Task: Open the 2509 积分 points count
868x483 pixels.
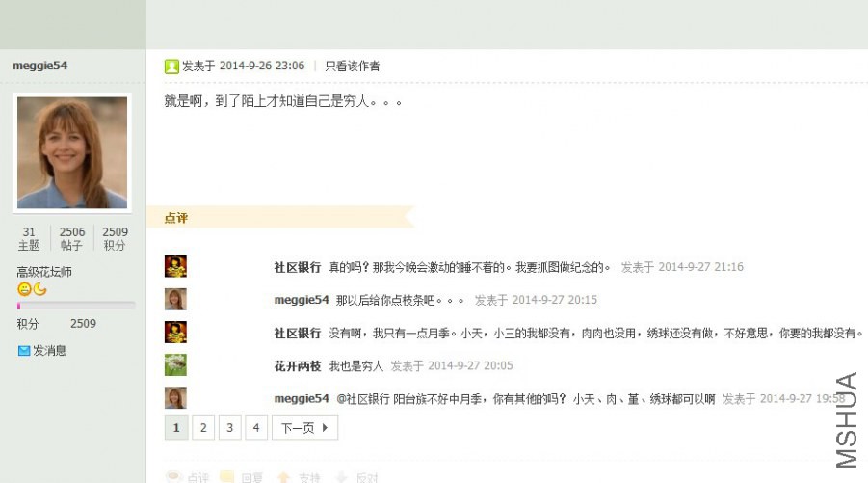Action: coord(115,239)
